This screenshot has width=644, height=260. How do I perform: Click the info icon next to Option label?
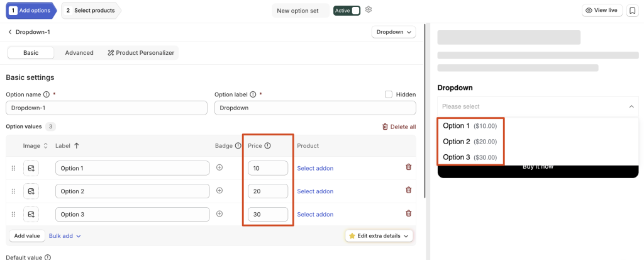(253, 94)
